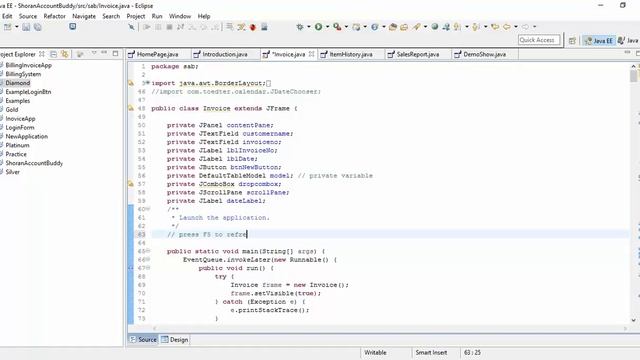
Task: Switch to the Java EE perspective
Action: [x=599, y=40]
